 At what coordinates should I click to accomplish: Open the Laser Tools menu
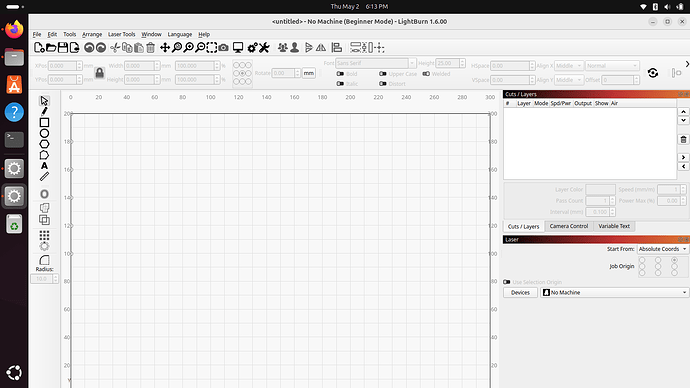click(121, 34)
